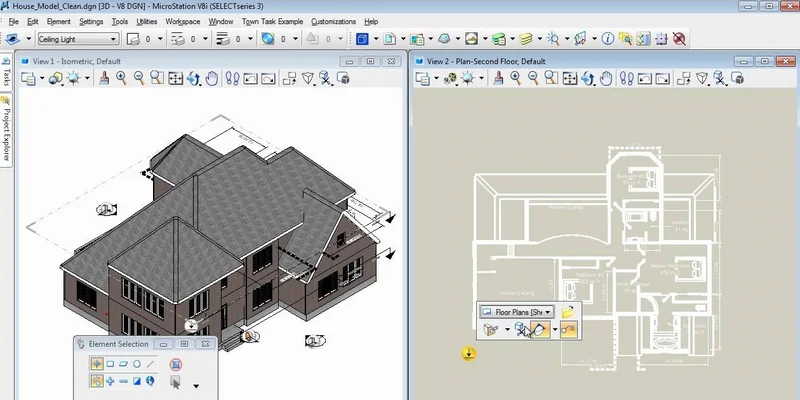Open the Element menu
800x400 pixels.
coord(59,21)
